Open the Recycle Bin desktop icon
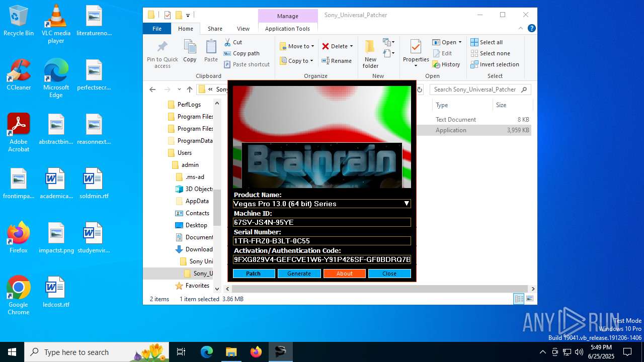644x362 pixels. pyautogui.click(x=19, y=21)
